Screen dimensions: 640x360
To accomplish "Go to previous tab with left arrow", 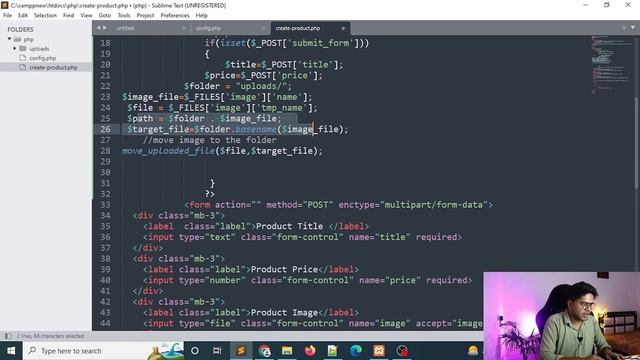I will (x=98, y=28).
